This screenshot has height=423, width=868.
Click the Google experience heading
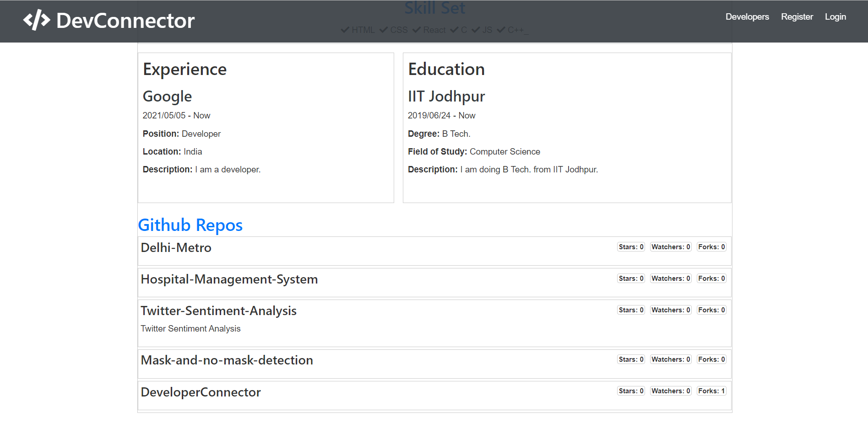tap(167, 96)
